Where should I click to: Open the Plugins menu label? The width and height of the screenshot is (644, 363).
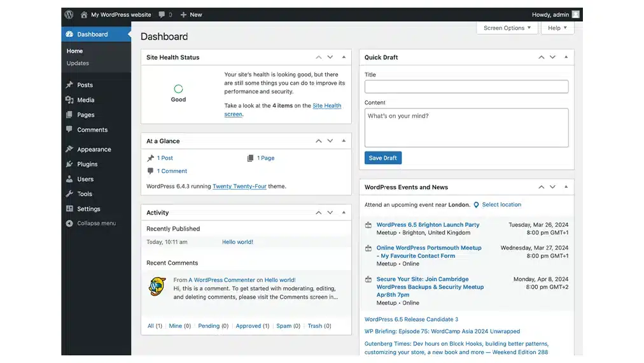click(87, 164)
